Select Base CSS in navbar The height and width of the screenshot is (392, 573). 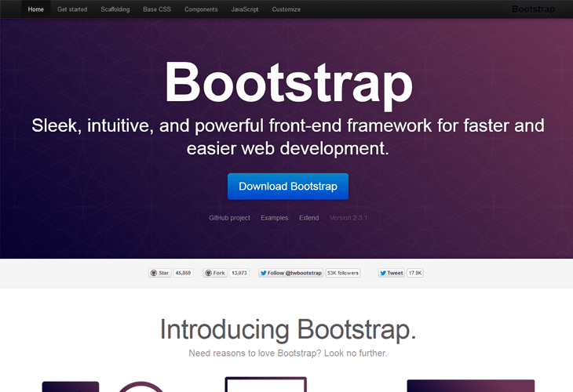point(157,9)
